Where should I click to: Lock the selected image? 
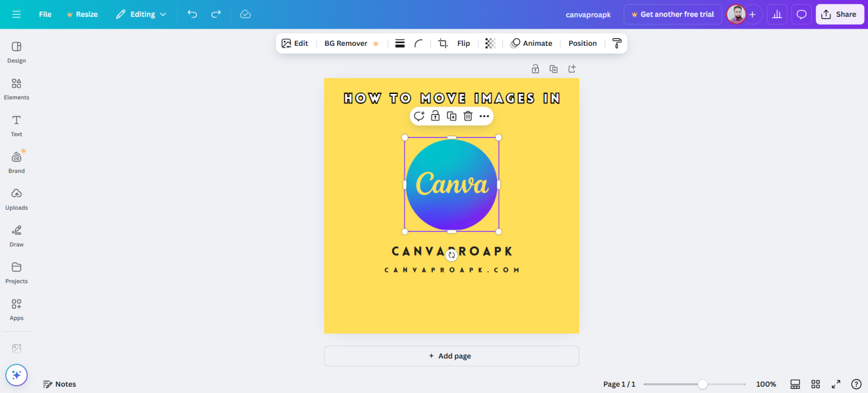click(x=435, y=116)
